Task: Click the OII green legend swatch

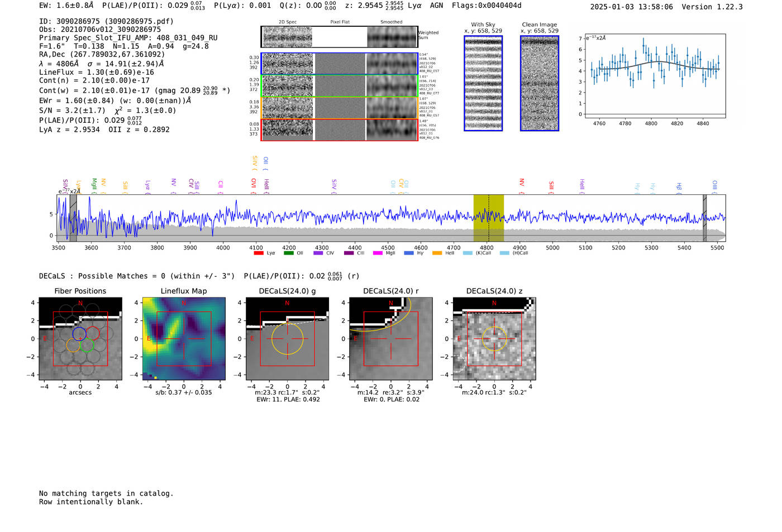Action: [x=288, y=253]
